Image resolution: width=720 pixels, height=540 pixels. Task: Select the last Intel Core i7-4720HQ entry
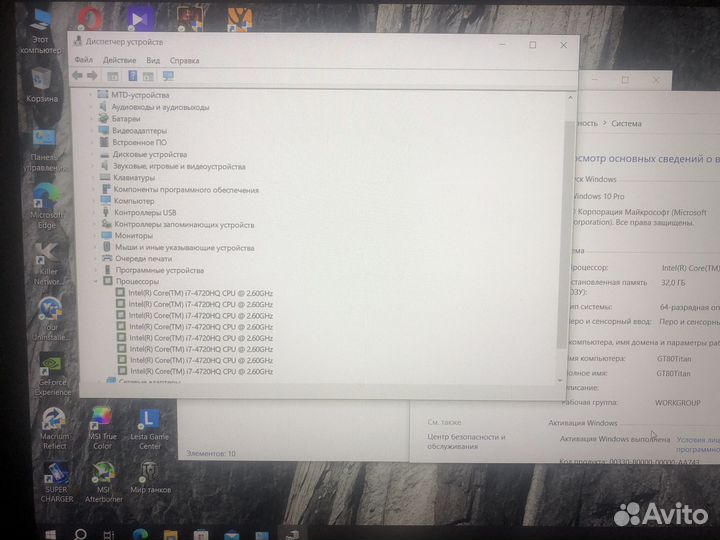tap(202, 371)
